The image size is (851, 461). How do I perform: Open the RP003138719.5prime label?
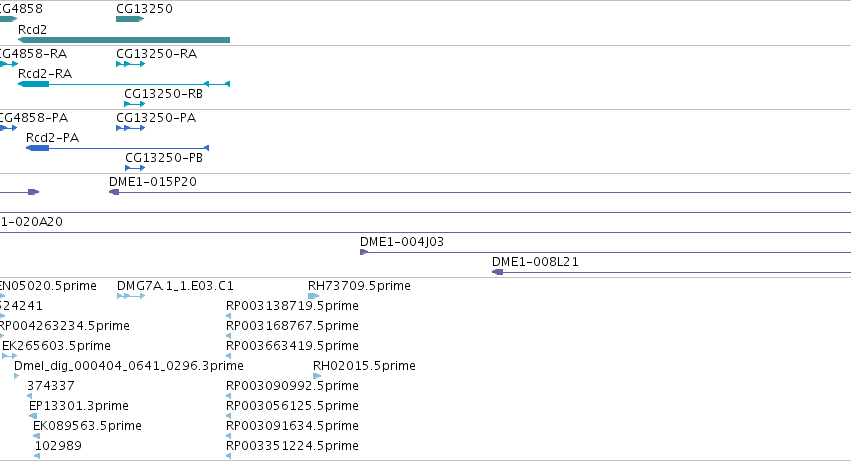(293, 306)
